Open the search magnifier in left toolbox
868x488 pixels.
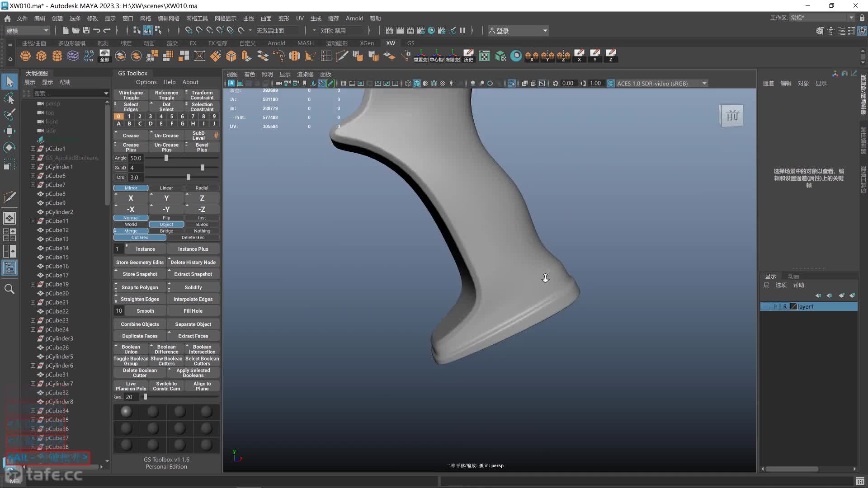9,289
